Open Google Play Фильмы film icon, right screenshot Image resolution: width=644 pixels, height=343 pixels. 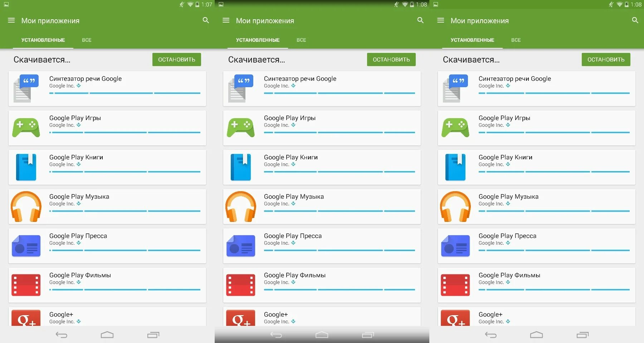tap(455, 285)
